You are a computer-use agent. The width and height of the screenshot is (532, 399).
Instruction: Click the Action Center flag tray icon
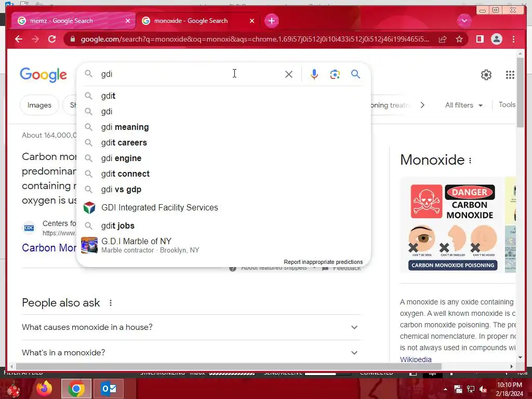pos(458,389)
